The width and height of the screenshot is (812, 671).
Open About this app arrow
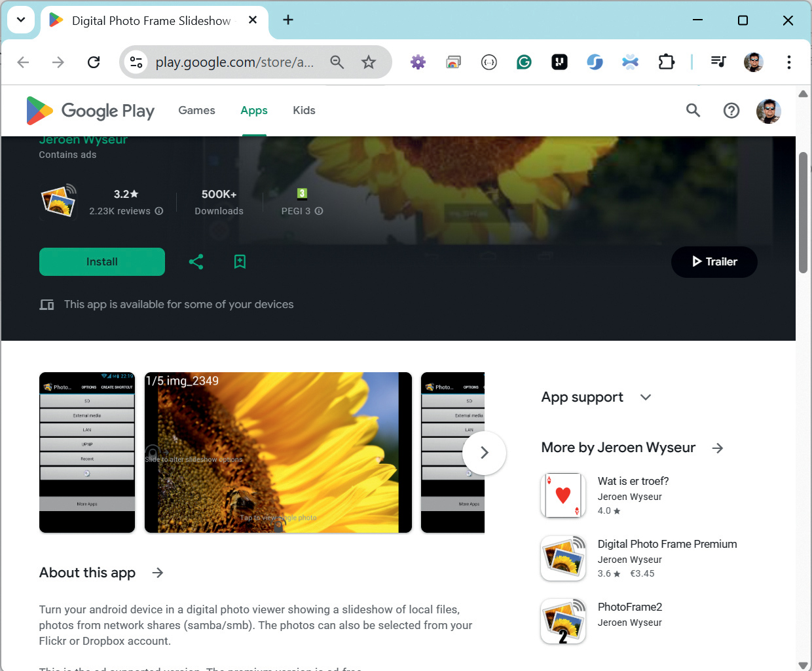(x=158, y=573)
